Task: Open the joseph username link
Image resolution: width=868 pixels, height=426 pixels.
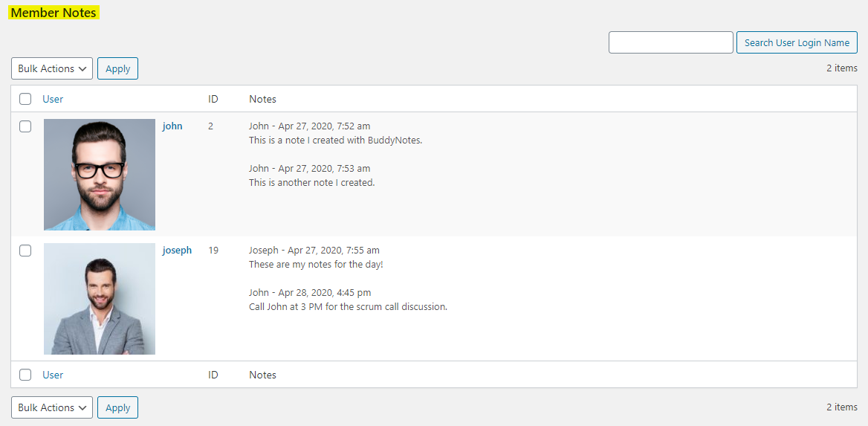Action: coord(177,251)
